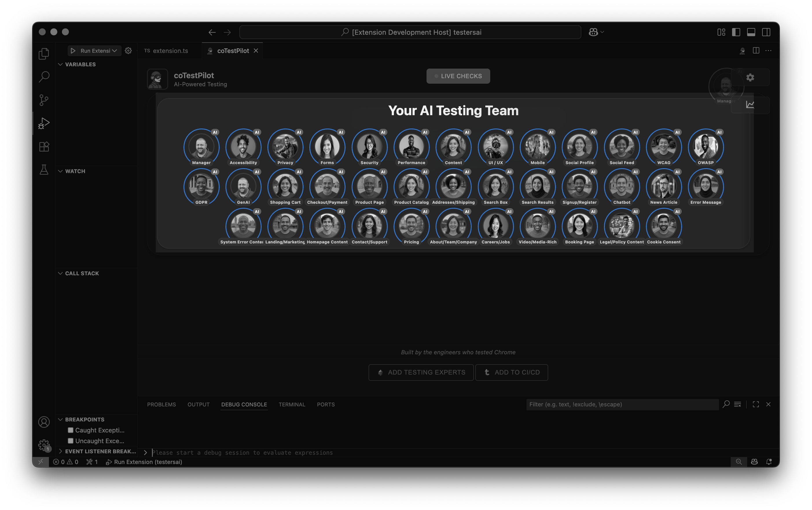Switch to the PORTS panel tab
This screenshot has width=812, height=510.
pos(326,404)
